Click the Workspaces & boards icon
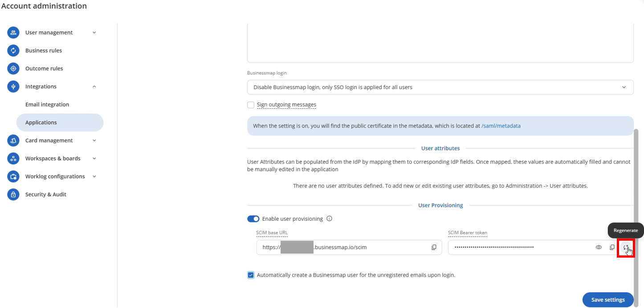The image size is (644, 308). tap(13, 158)
